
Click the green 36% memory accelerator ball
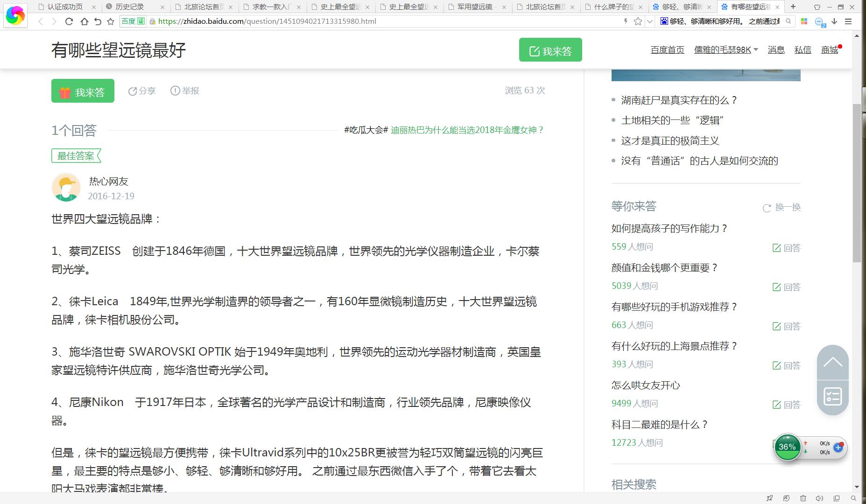pyautogui.click(x=787, y=447)
